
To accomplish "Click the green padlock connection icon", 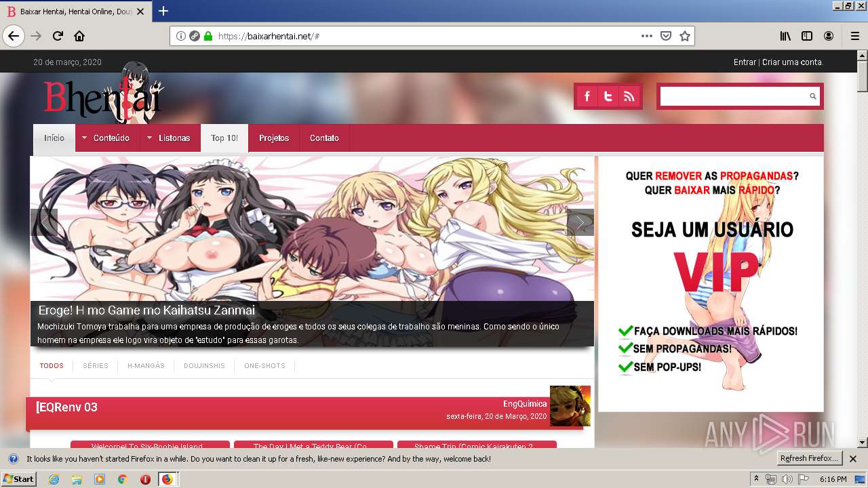I will pyautogui.click(x=208, y=36).
